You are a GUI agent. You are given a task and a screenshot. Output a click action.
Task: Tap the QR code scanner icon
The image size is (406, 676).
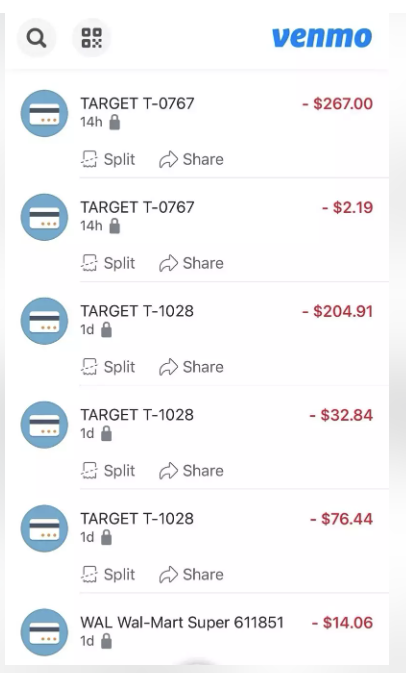coord(92,38)
